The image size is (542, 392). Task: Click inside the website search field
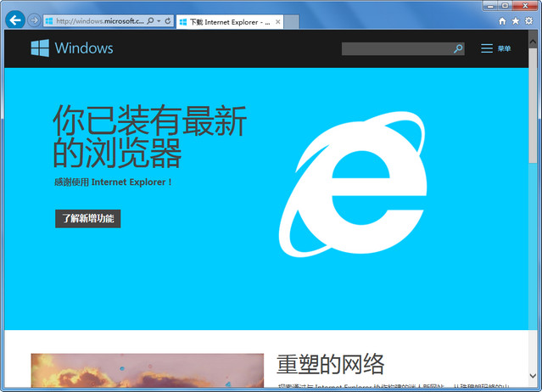click(x=396, y=49)
